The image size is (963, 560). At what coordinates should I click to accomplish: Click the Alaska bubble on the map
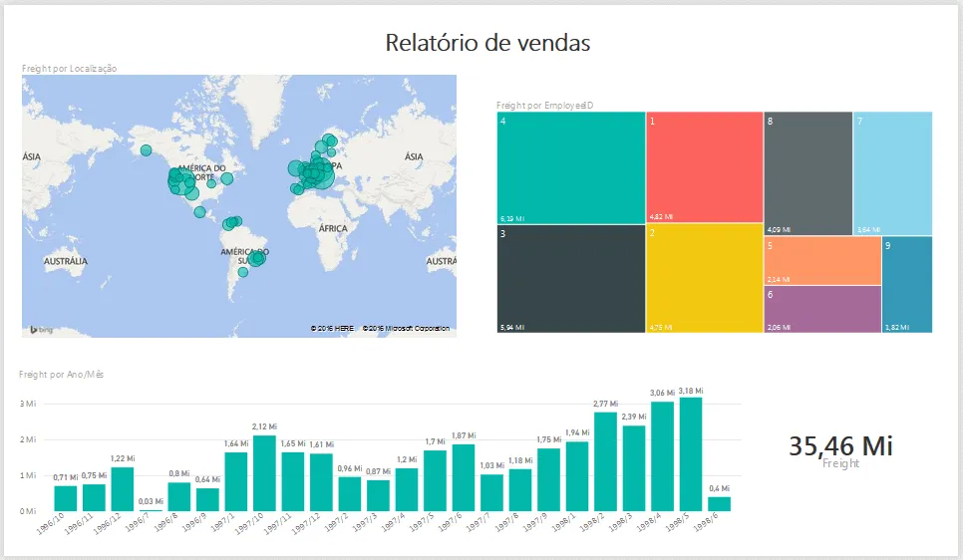pyautogui.click(x=146, y=150)
